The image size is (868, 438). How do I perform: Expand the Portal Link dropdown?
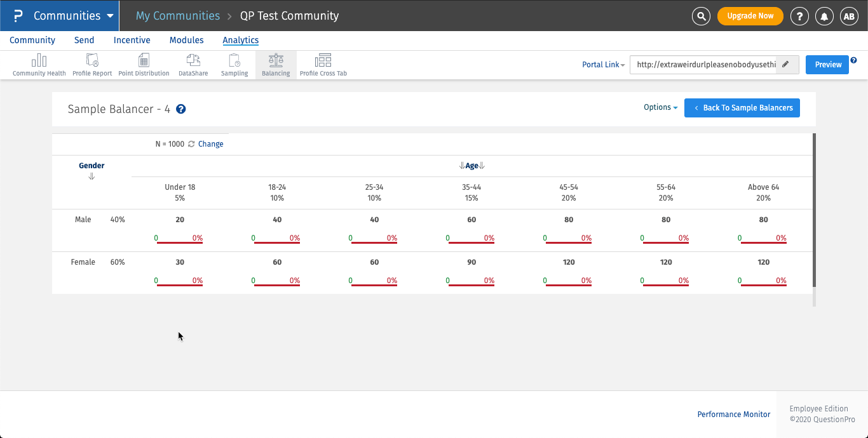(x=603, y=65)
